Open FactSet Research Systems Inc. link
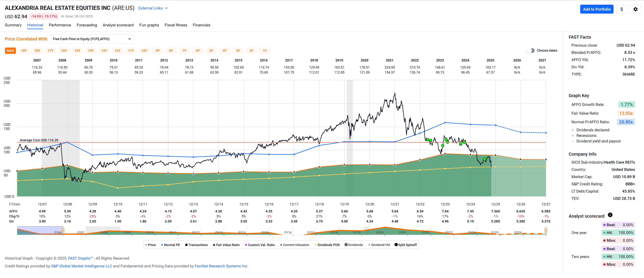Screen dimensions: 644x278 coord(221,266)
